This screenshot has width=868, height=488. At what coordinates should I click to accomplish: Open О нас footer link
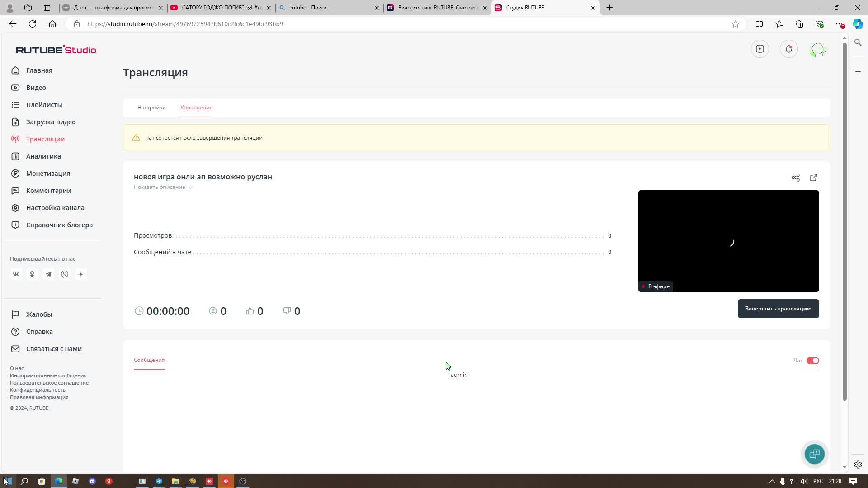coord(17,368)
